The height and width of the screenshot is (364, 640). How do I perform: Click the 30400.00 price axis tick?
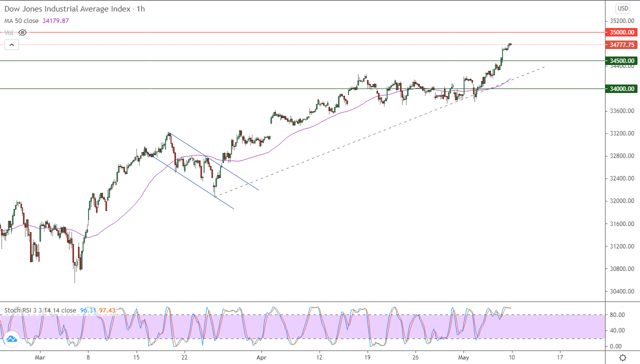621,291
